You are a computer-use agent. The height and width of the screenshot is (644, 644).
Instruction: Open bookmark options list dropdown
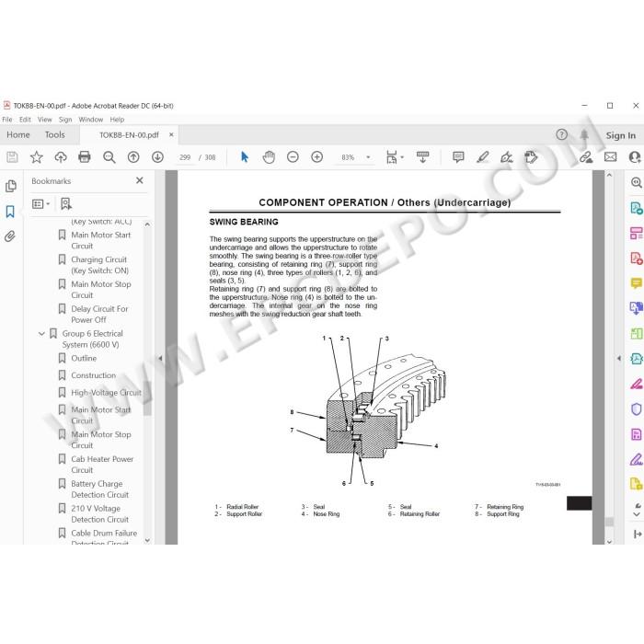tap(40, 203)
